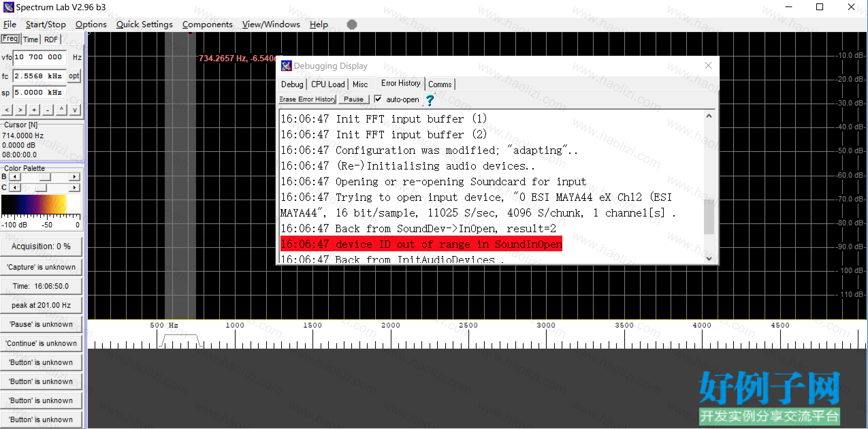This screenshot has width=868, height=429.
Task: Click the shift frequency right '>' button
Action: pyautogui.click(x=20, y=110)
